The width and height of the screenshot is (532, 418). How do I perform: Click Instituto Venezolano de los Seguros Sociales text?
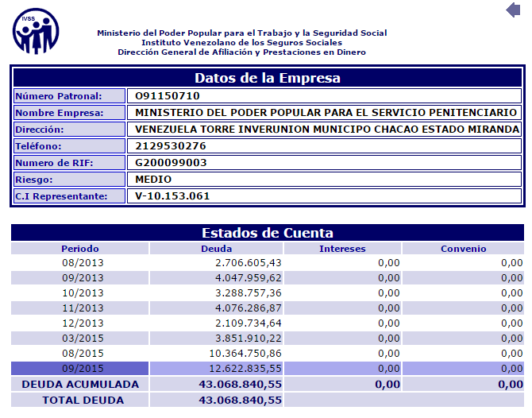click(241, 42)
